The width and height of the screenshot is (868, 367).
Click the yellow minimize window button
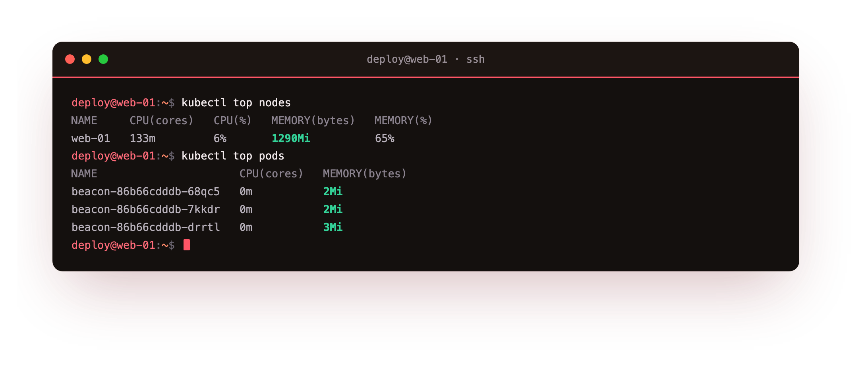tap(87, 59)
